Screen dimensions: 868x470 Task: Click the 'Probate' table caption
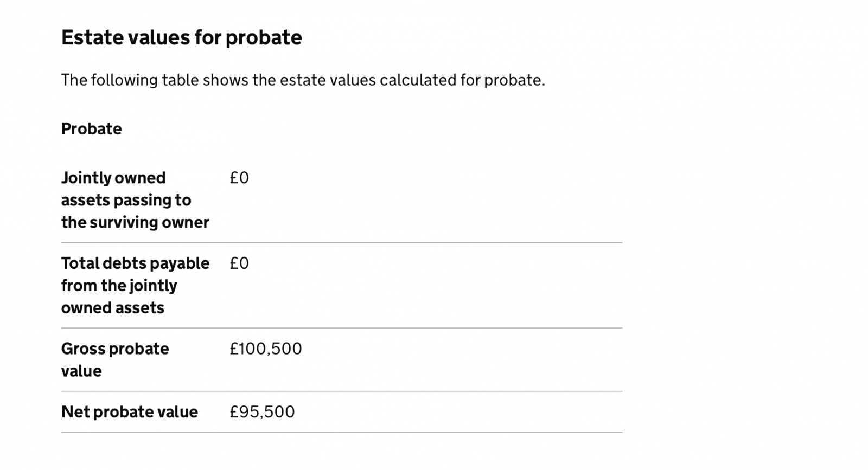coord(91,129)
